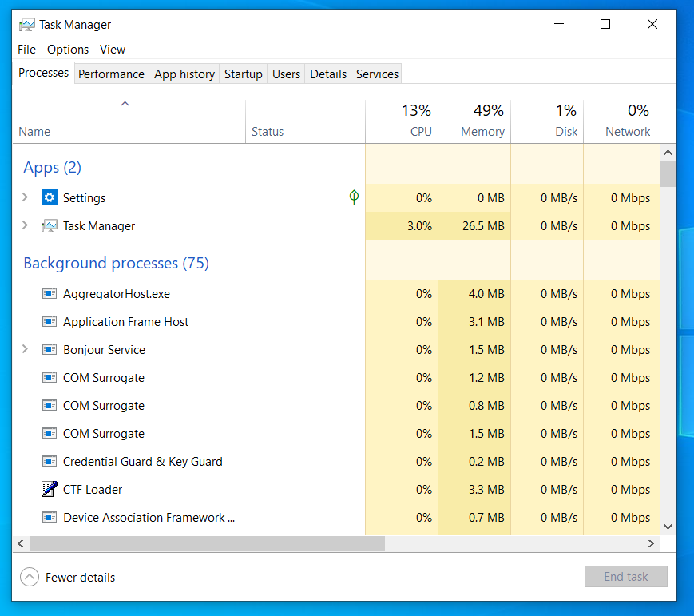The height and width of the screenshot is (616, 694).
Task: Click the 1.2 MB memory value
Action: tap(486, 378)
